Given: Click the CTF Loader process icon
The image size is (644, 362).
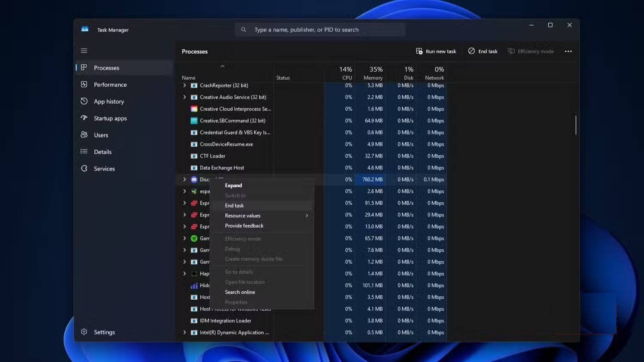Looking at the screenshot, I should (194, 156).
